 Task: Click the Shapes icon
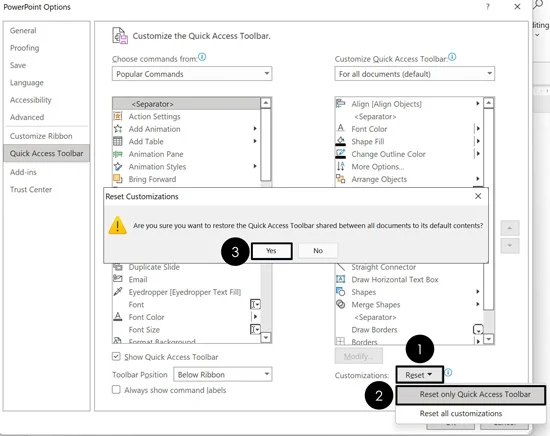[x=341, y=292]
